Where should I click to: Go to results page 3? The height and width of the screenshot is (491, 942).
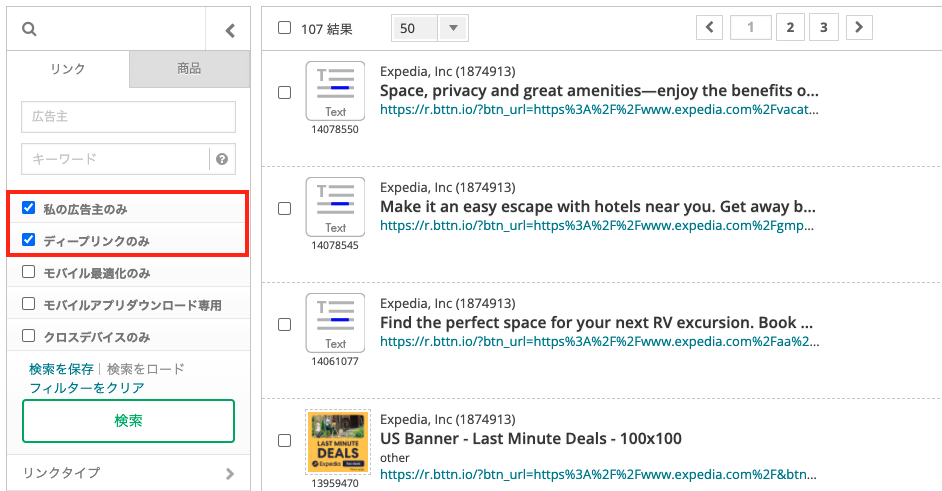pyautogui.click(x=824, y=28)
